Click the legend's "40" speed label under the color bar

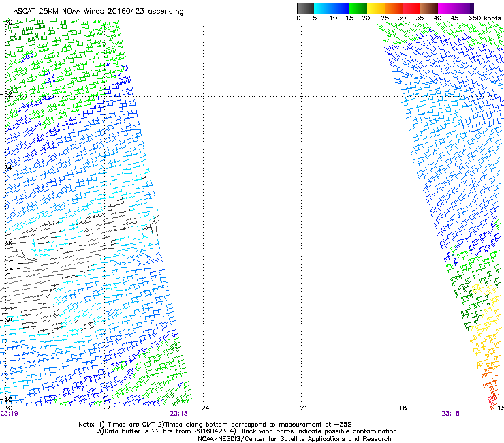click(x=437, y=18)
